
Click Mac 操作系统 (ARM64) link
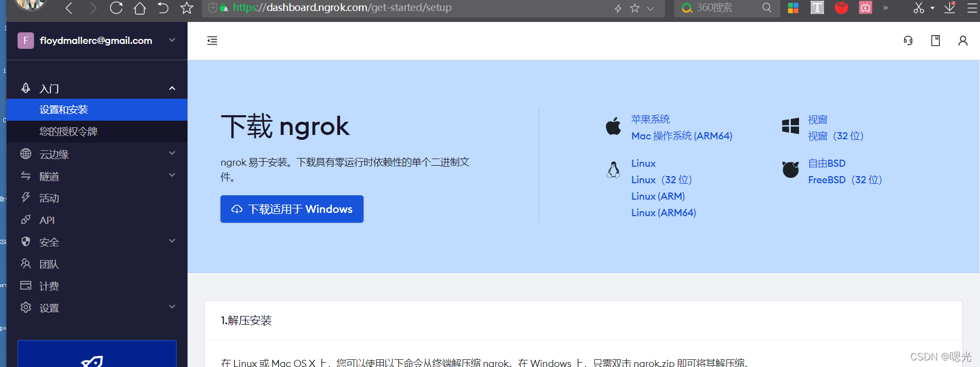click(x=682, y=135)
